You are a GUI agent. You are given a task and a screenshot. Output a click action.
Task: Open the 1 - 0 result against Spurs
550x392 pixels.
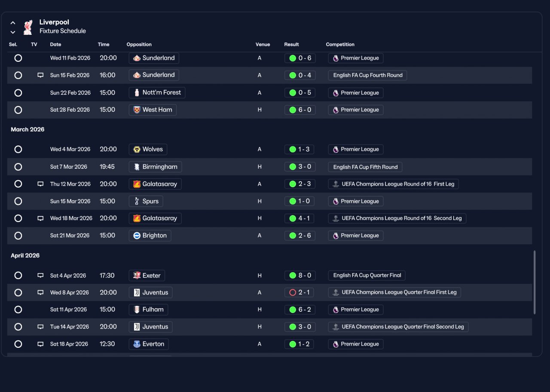300,201
